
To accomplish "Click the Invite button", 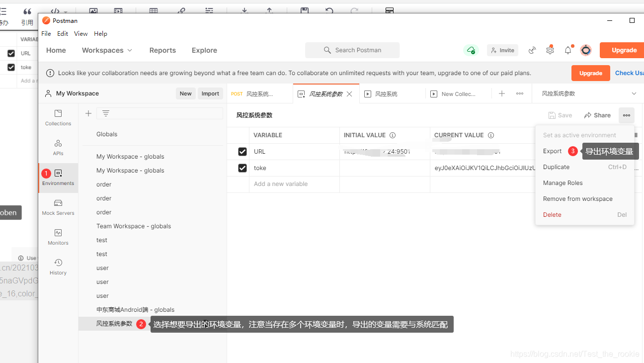I will pos(502,50).
